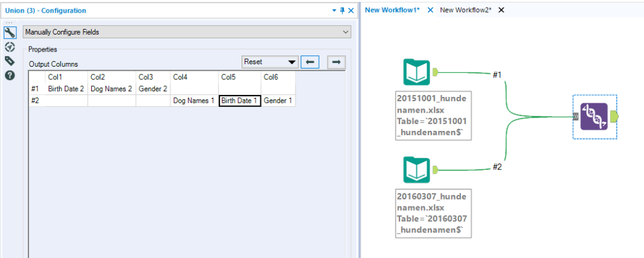
Task: Select the Birth Date 1 cell
Action: tap(240, 101)
